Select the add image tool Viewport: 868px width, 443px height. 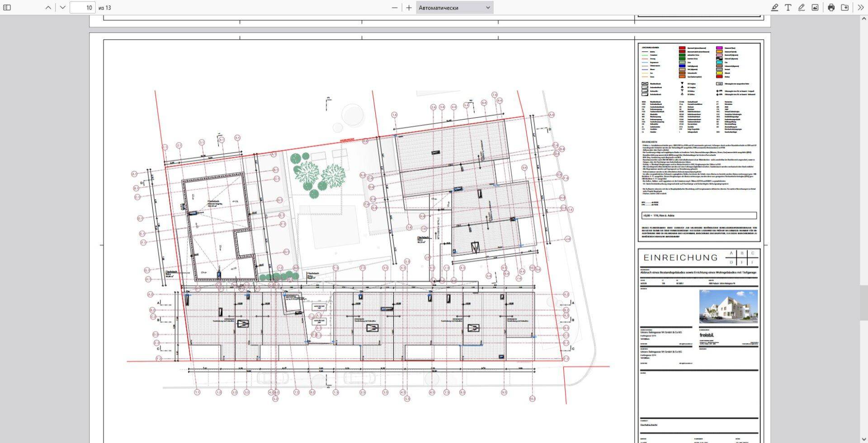(x=815, y=8)
